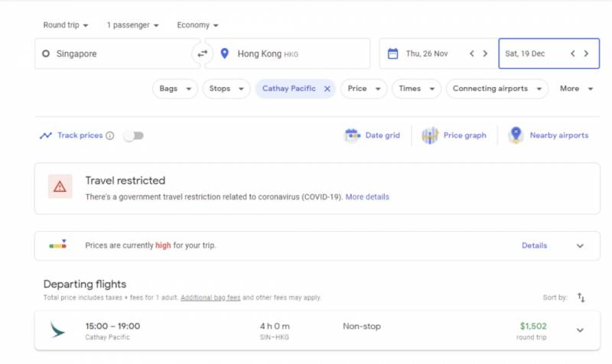Open the Price graph
This screenshot has width=612, height=364.
click(x=454, y=135)
